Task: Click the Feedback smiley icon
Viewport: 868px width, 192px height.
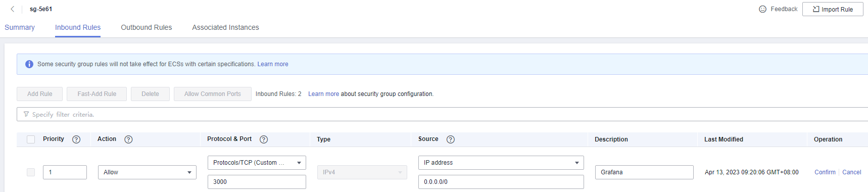Action: tap(762, 9)
